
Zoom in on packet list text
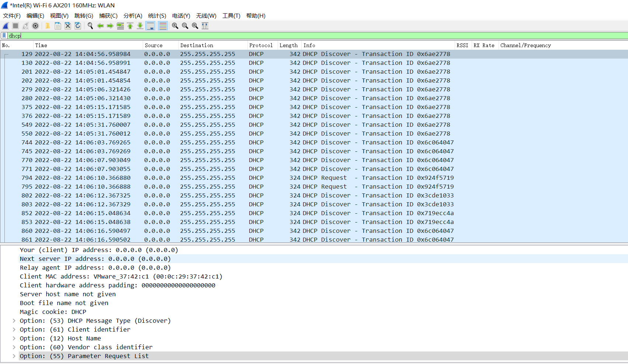coord(175,26)
